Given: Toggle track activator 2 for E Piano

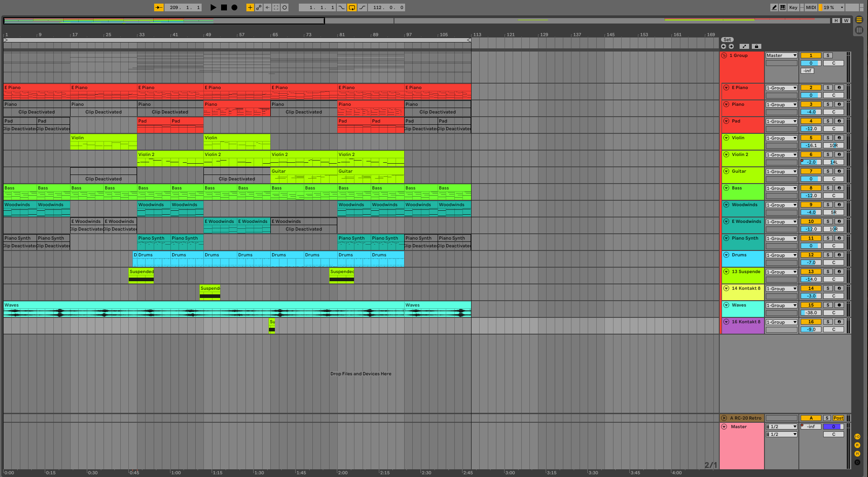Looking at the screenshot, I should [811, 88].
